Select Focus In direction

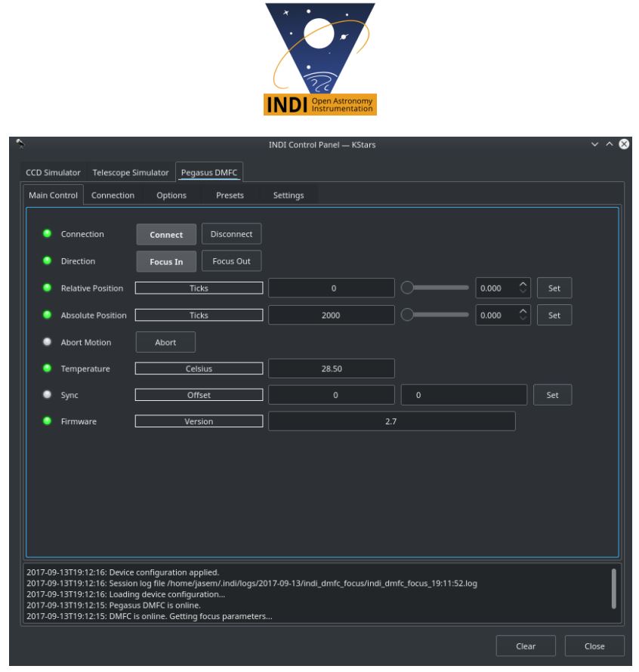tap(166, 261)
